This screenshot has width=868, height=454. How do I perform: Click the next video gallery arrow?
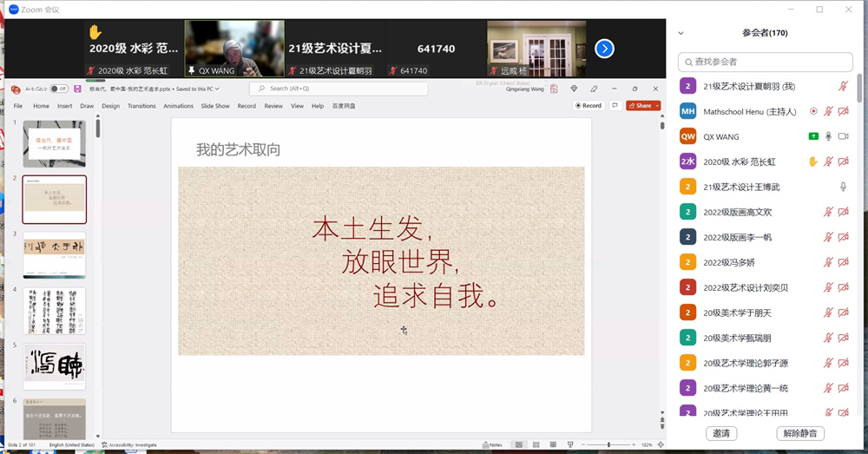coord(604,49)
